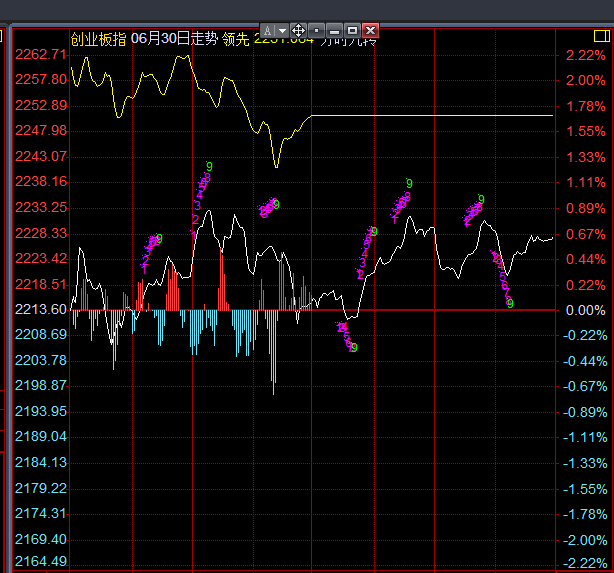Click the topmost green 9 signal marker
Viewport: 614px width, 573px height.
[209, 166]
